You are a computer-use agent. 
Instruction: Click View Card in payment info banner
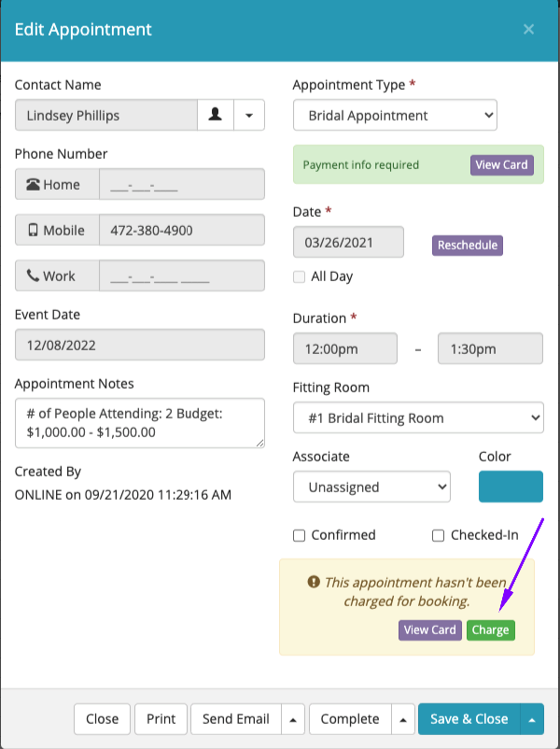(501, 165)
